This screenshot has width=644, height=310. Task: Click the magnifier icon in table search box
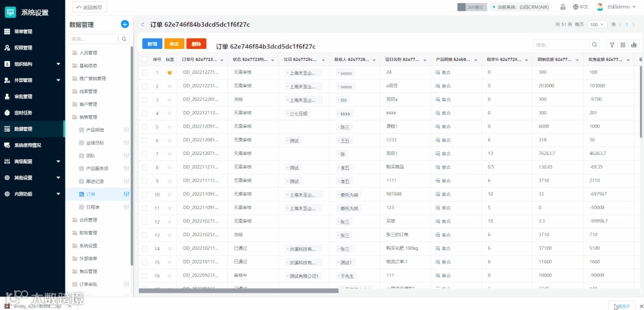595,45
